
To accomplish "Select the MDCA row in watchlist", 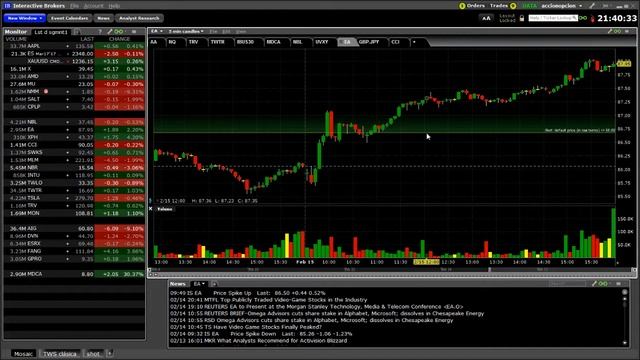I will (x=74, y=274).
